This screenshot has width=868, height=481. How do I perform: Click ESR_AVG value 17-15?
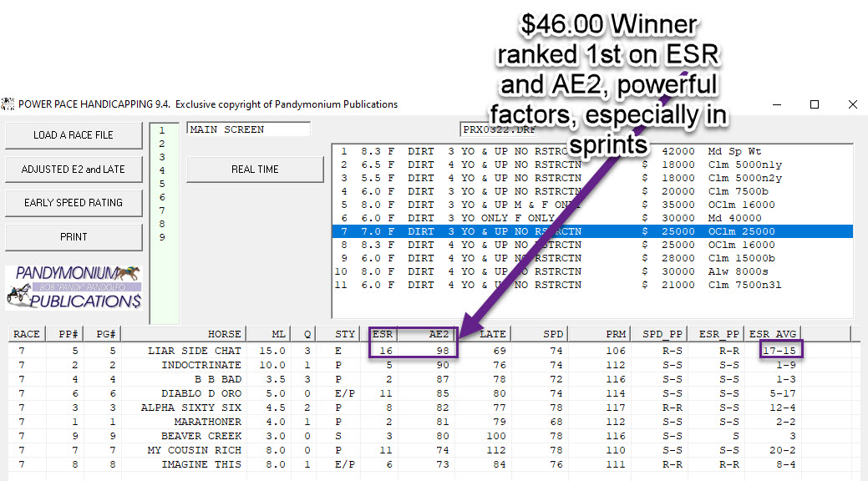click(779, 351)
